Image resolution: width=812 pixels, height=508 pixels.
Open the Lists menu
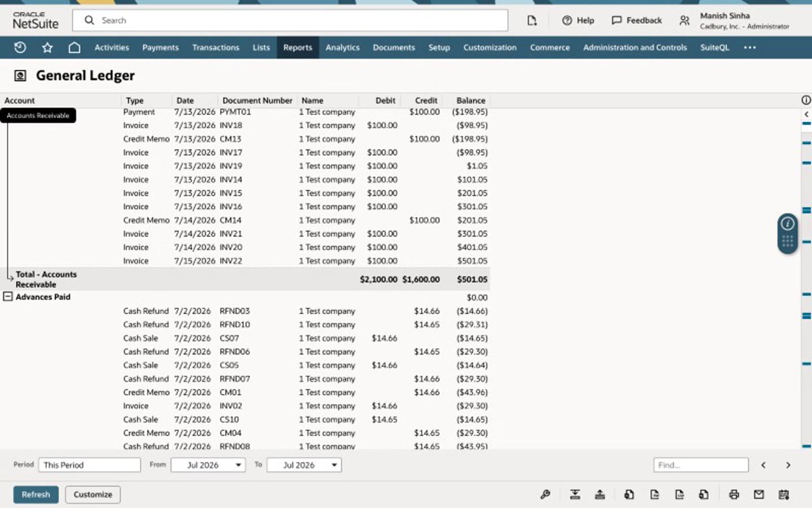261,47
